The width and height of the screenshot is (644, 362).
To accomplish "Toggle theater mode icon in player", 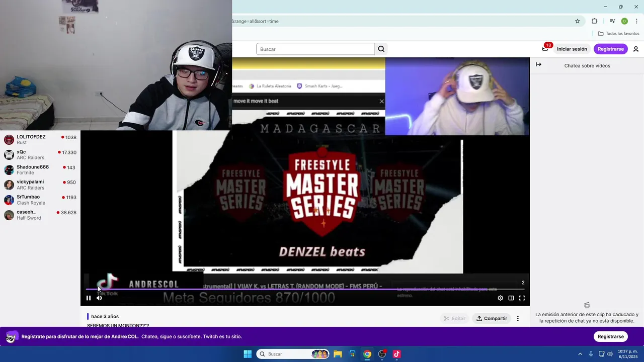I will (x=511, y=298).
